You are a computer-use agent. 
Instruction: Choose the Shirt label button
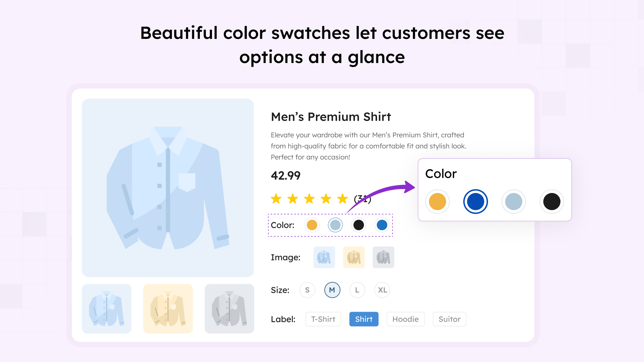364,319
